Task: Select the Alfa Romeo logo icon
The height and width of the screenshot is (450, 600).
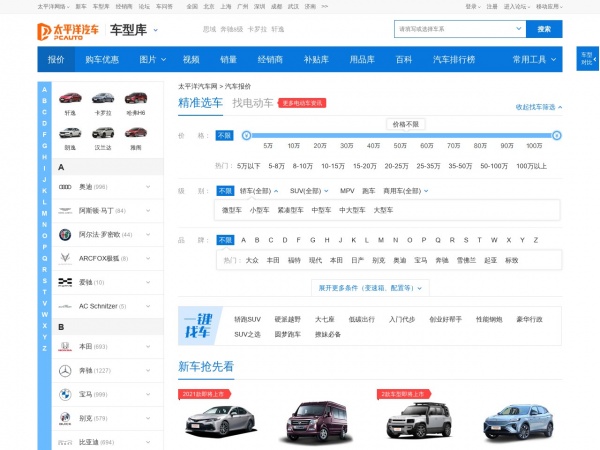Action: click(x=65, y=235)
